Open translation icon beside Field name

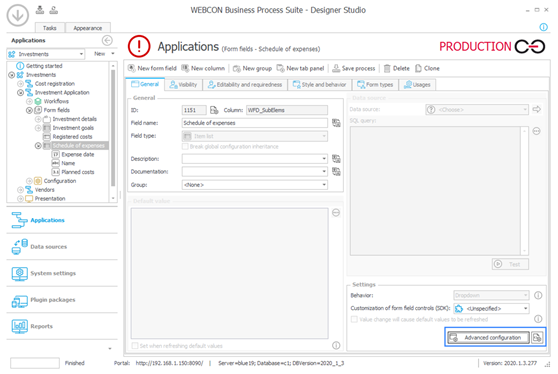tap(336, 123)
